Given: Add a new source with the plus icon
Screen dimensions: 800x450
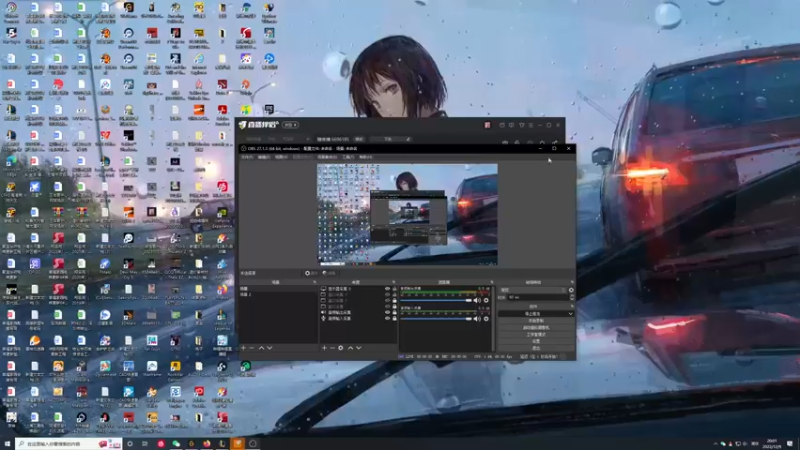Looking at the screenshot, I should [324, 348].
